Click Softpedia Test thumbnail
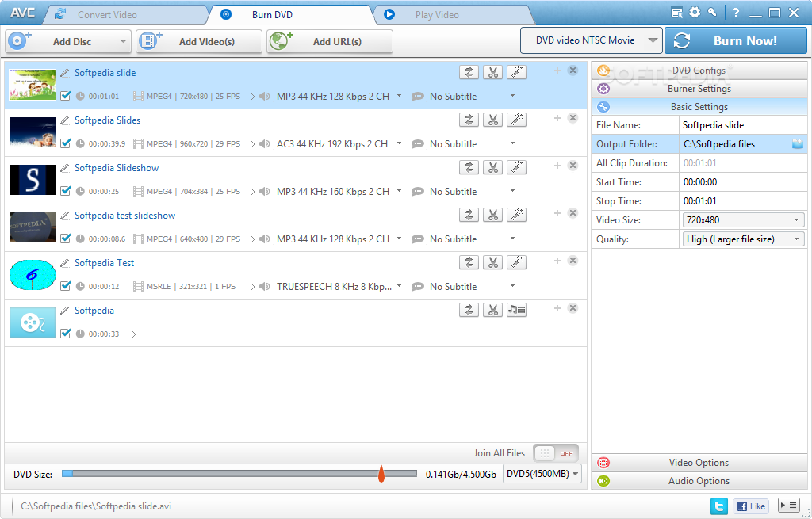This screenshot has width=812, height=519. pos(32,275)
